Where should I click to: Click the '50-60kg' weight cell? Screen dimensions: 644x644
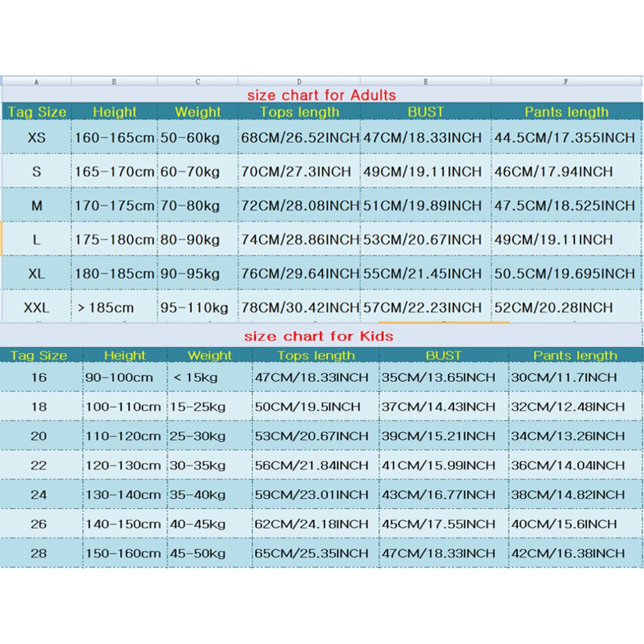(198, 137)
